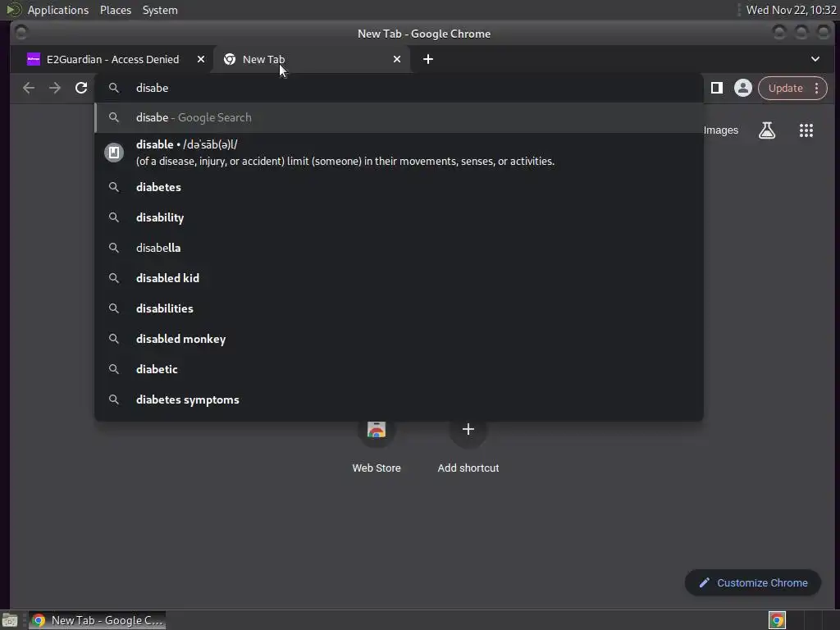Choose the 'disabled kid' suggestion
Screen dimensions: 840x630
click(399, 278)
